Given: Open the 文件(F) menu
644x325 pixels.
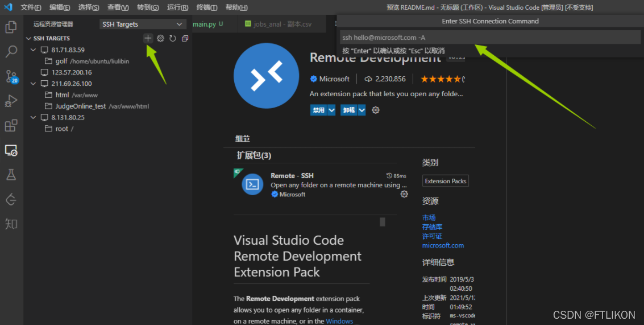Looking at the screenshot, I should pos(31,7).
